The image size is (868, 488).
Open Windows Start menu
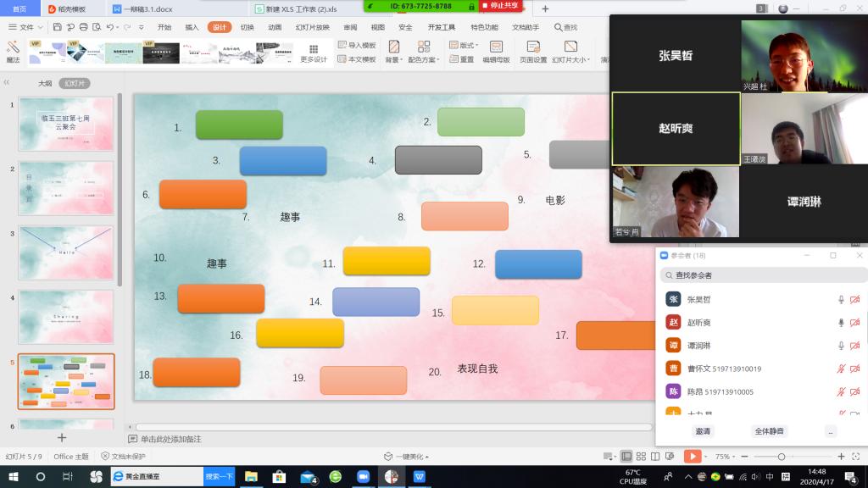14,476
